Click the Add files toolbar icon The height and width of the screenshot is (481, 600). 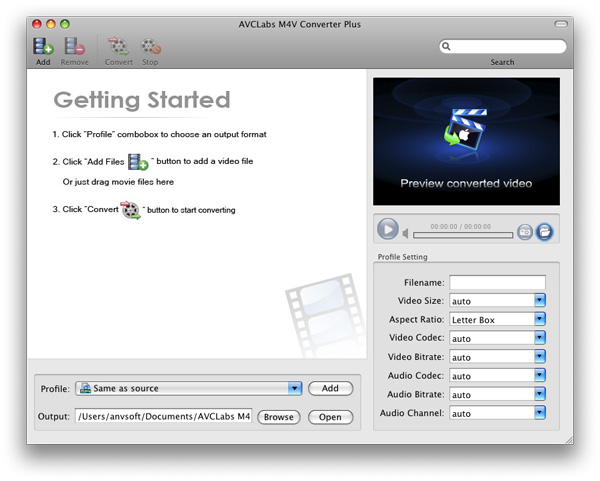[x=43, y=46]
